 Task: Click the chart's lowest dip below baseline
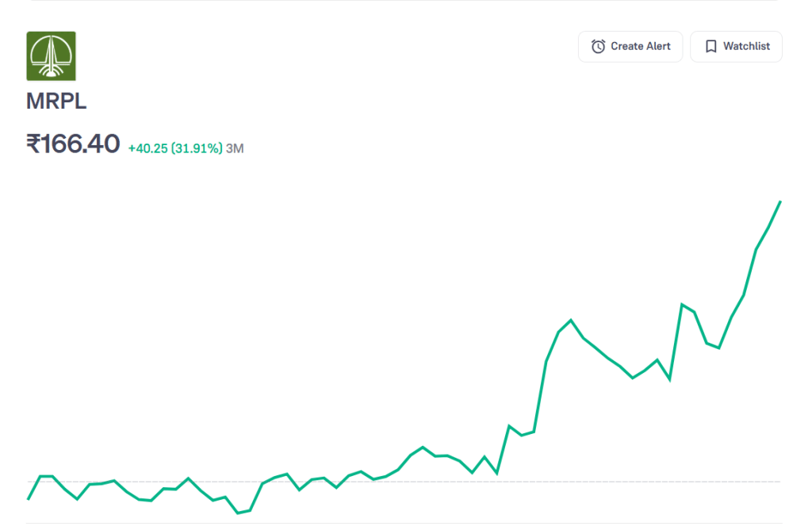pos(238,513)
